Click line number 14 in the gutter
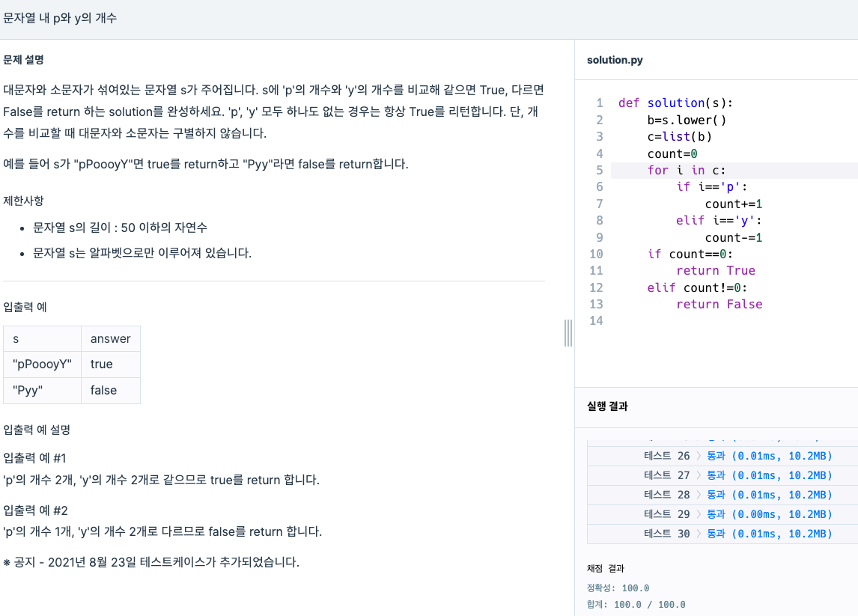Image resolution: width=858 pixels, height=616 pixels. click(x=596, y=321)
